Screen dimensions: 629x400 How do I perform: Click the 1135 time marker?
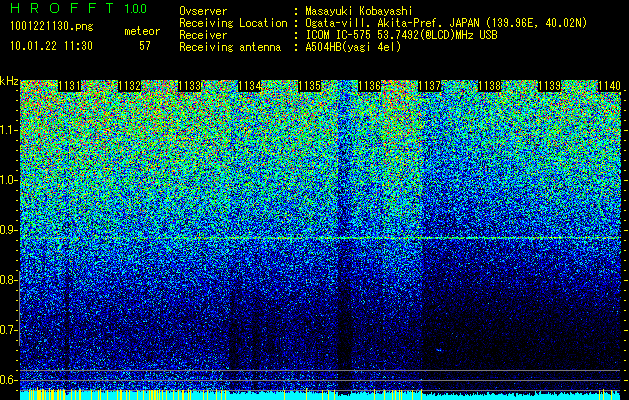310,86
